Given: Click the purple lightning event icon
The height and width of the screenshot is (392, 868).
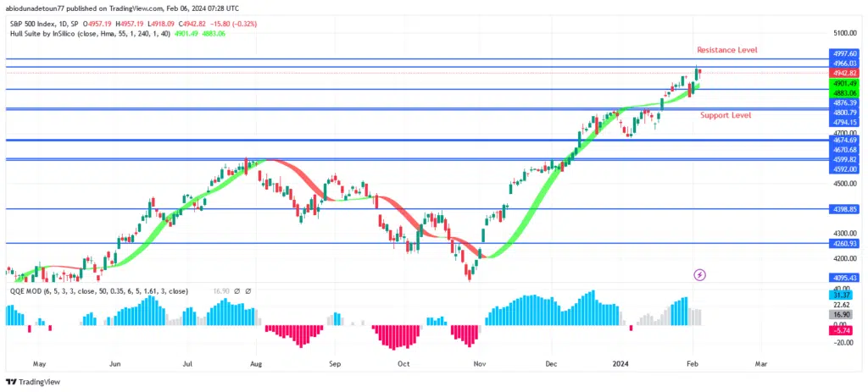Looking at the screenshot, I should [699, 274].
